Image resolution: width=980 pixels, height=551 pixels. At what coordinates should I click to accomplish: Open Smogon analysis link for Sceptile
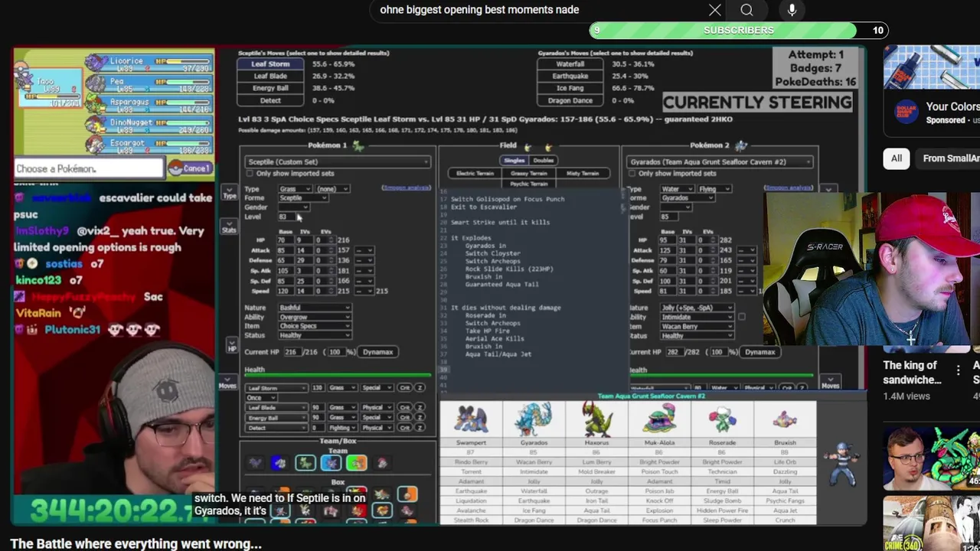pyautogui.click(x=406, y=188)
